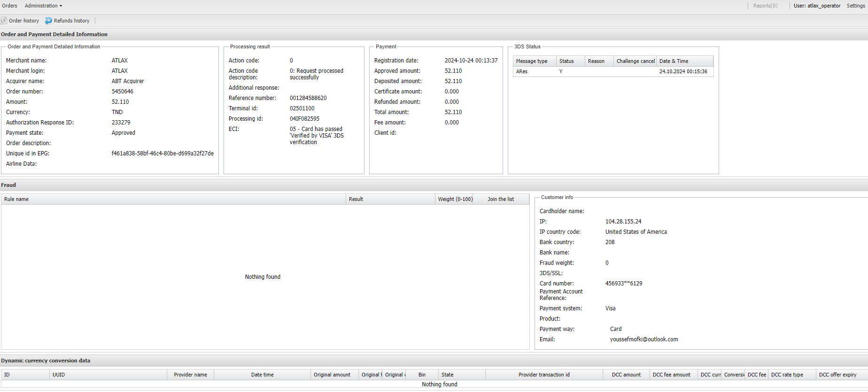The image size is (868, 392).
Task: Click the Weight (0-100) column header
Action: click(455, 199)
